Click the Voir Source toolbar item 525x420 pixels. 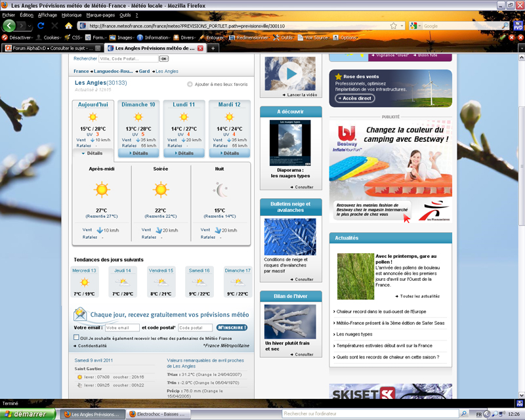pos(313,37)
